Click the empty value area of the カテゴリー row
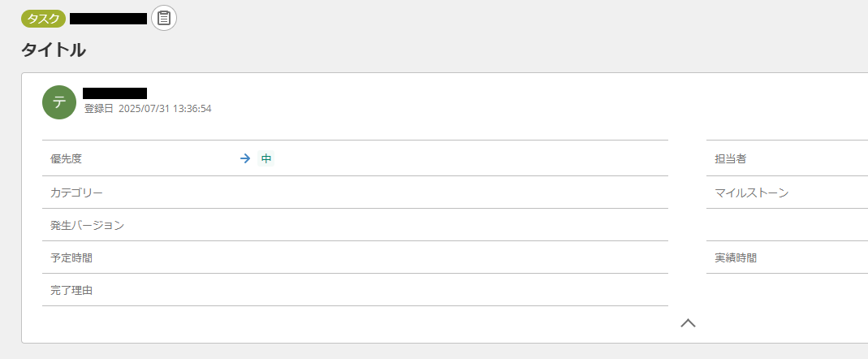 tap(447, 192)
